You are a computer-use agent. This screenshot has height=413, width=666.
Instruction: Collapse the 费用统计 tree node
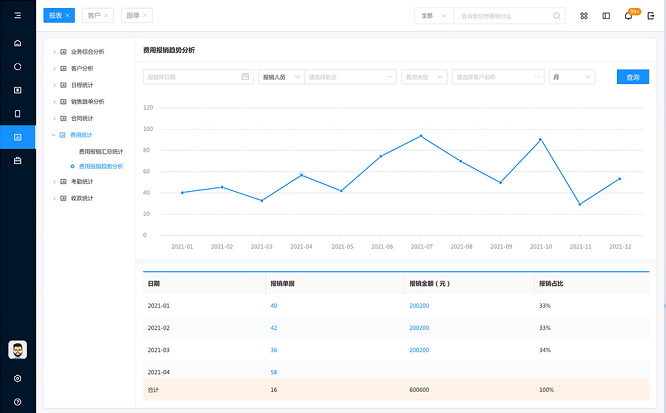pyautogui.click(x=54, y=134)
